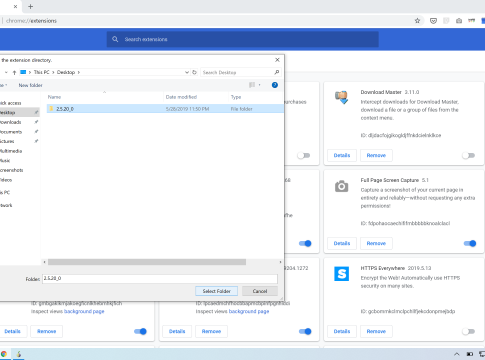Viewport: 485px width, 360px height.
Task: Click the second app icon on the taskbar
Action: point(19,354)
